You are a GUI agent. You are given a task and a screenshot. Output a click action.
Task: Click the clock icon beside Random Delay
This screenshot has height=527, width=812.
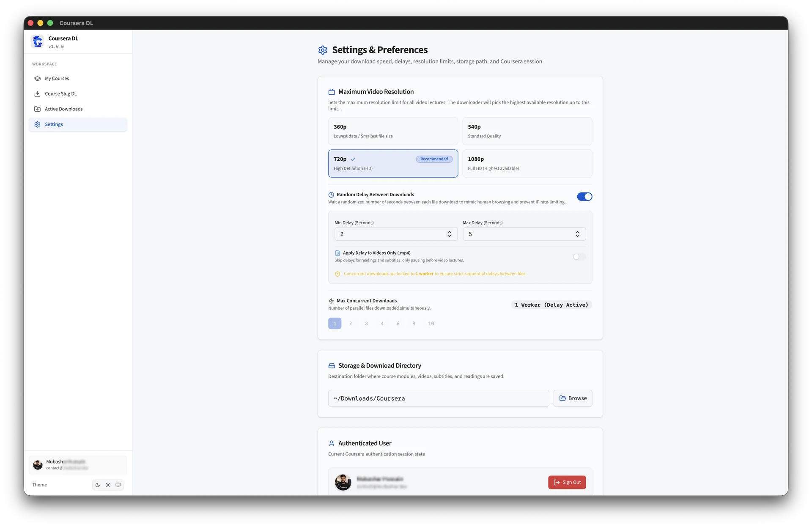click(x=331, y=195)
